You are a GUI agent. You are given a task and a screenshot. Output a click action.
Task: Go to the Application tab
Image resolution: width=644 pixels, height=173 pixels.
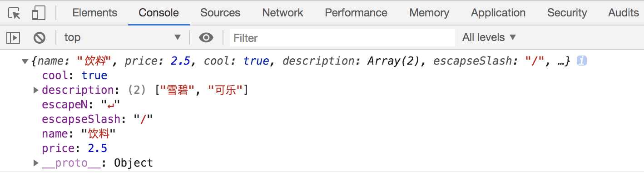pyautogui.click(x=498, y=13)
